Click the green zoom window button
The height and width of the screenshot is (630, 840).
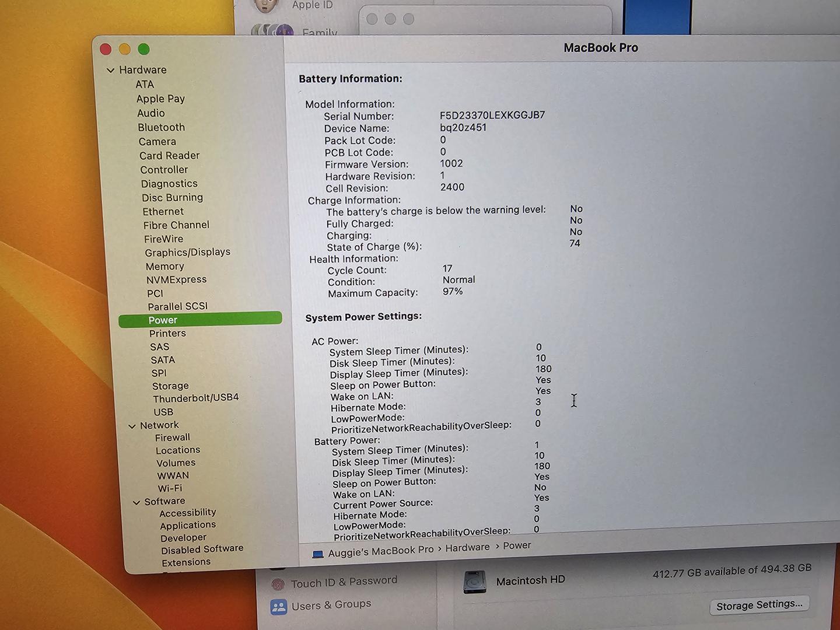point(143,50)
